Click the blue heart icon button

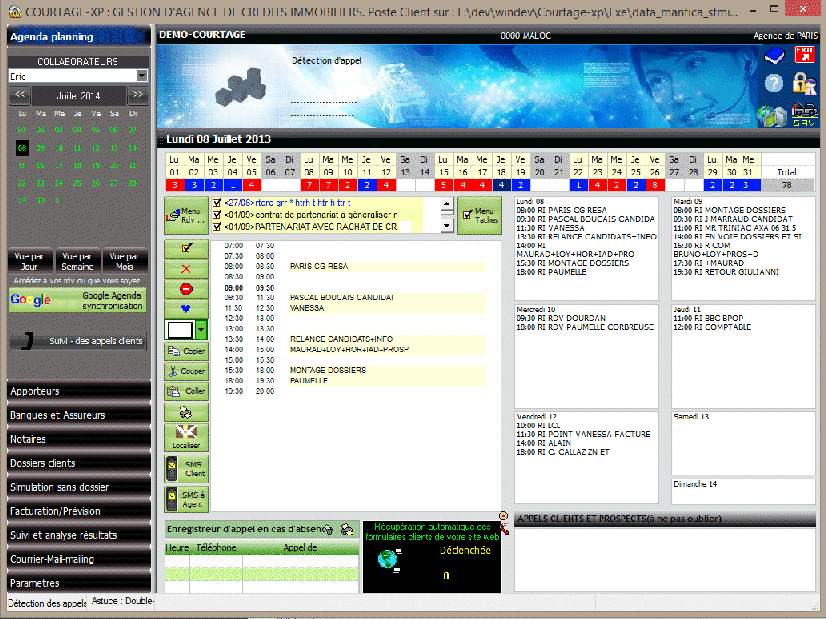[185, 309]
